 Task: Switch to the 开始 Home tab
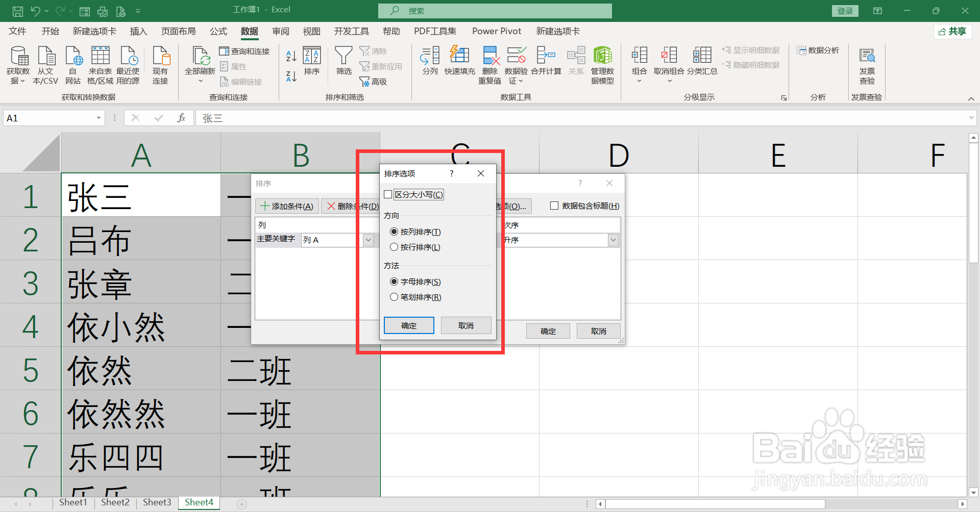[50, 31]
